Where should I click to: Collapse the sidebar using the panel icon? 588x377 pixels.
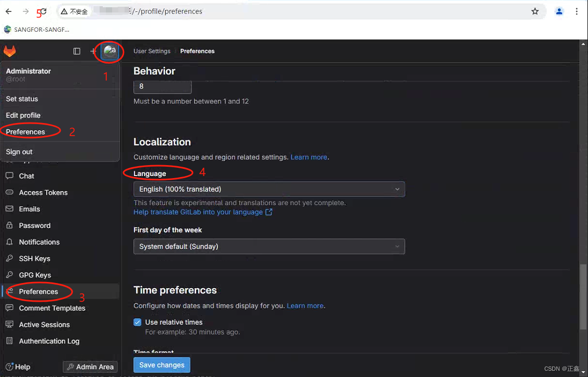[76, 51]
